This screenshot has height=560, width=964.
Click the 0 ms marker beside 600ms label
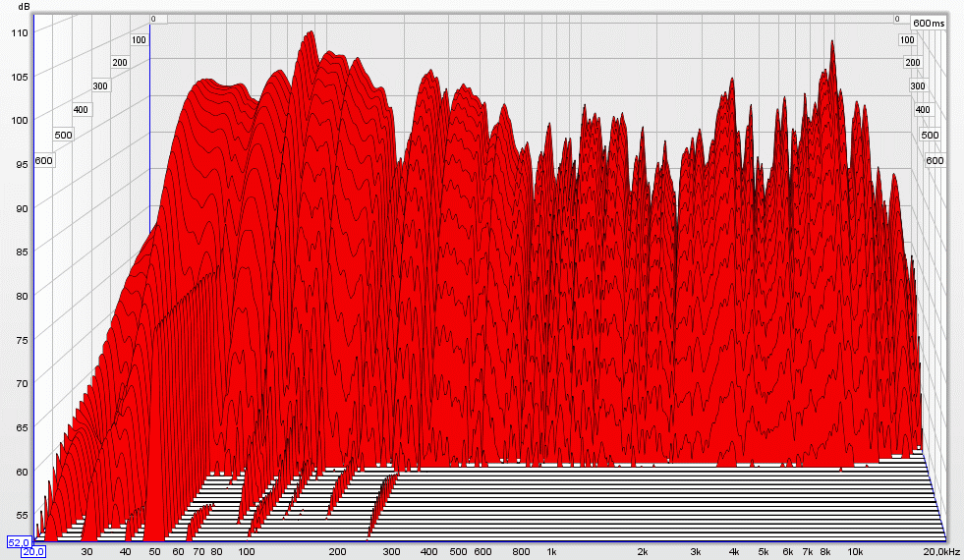click(898, 20)
